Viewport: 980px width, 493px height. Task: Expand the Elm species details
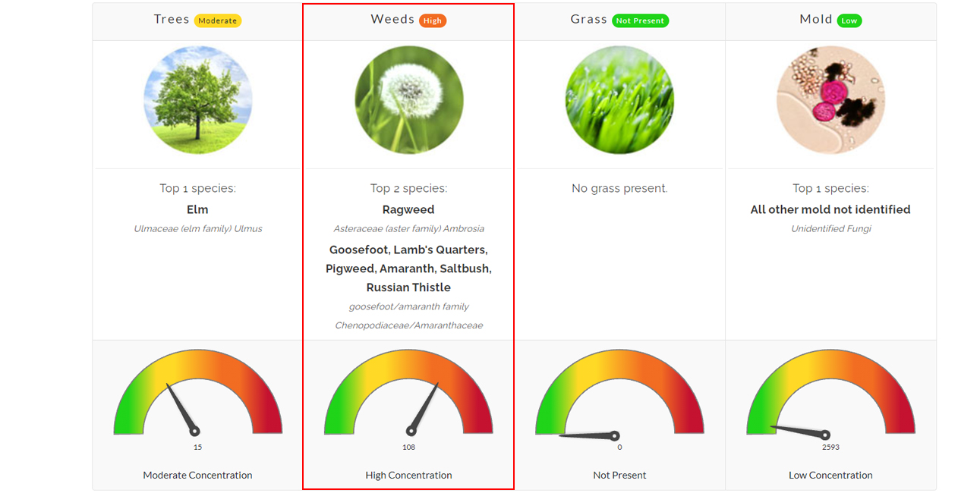tap(197, 209)
